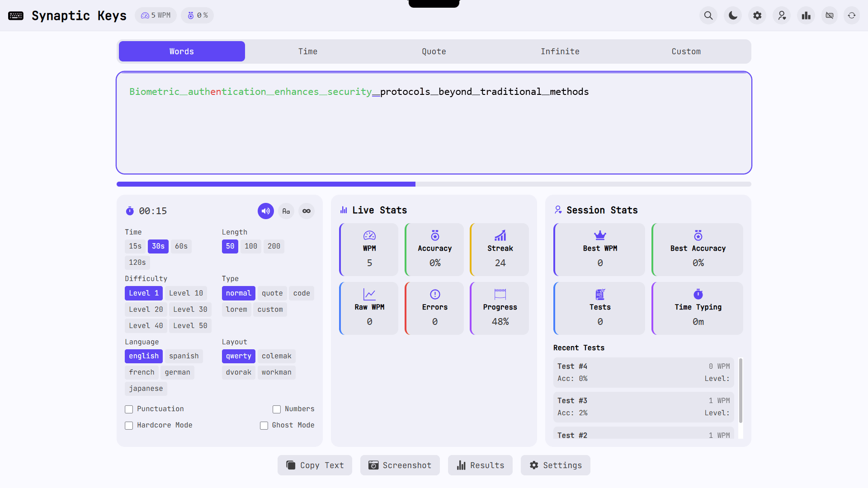This screenshot has height=488, width=868.
Task: Click the refresh restart icon
Action: click(852, 15)
